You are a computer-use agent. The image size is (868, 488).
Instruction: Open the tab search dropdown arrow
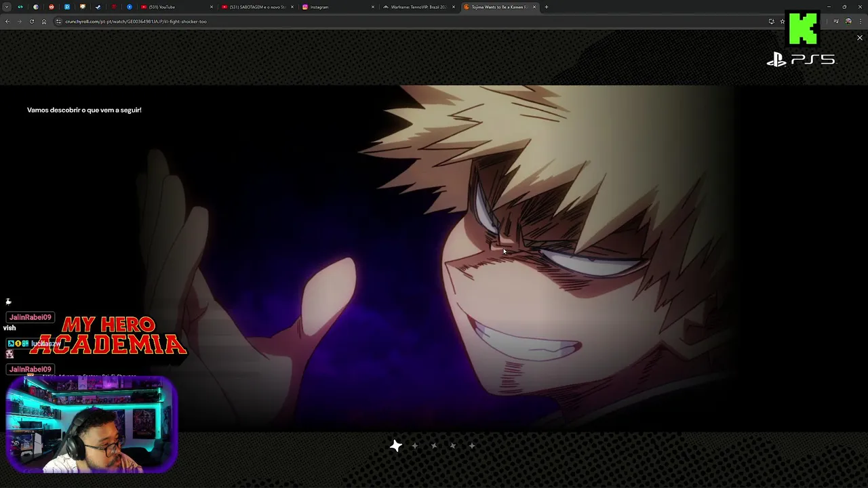tap(7, 7)
